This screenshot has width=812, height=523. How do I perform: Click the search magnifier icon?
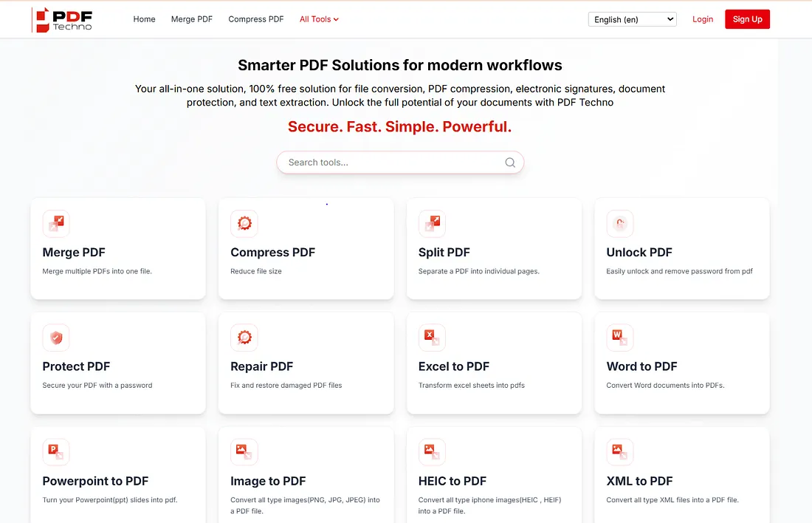(x=510, y=163)
